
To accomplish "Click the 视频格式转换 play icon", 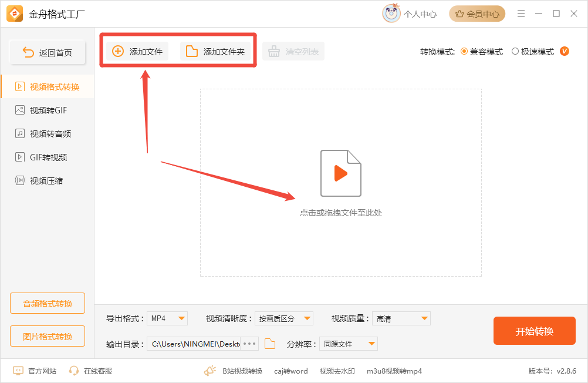I will click(19, 87).
